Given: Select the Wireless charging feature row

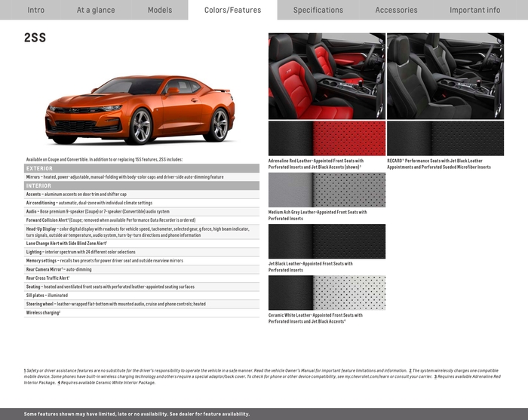Looking at the screenshot, I should [x=141, y=312].
